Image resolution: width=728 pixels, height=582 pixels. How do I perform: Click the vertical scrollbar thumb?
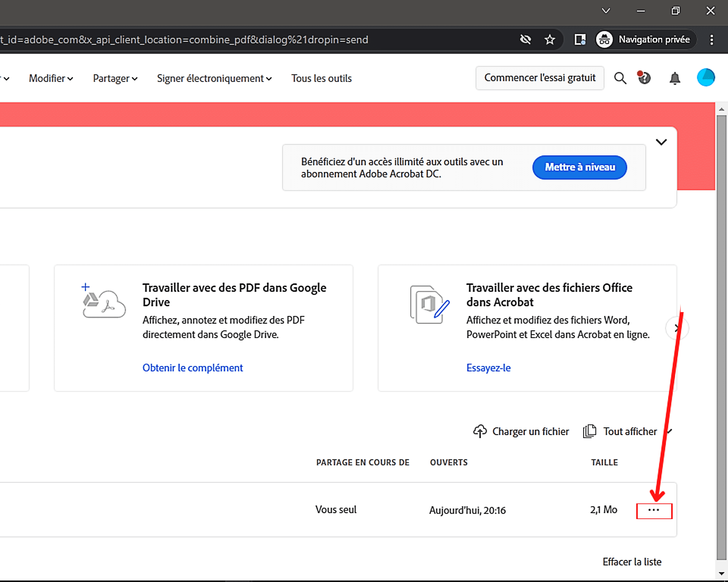click(x=721, y=338)
